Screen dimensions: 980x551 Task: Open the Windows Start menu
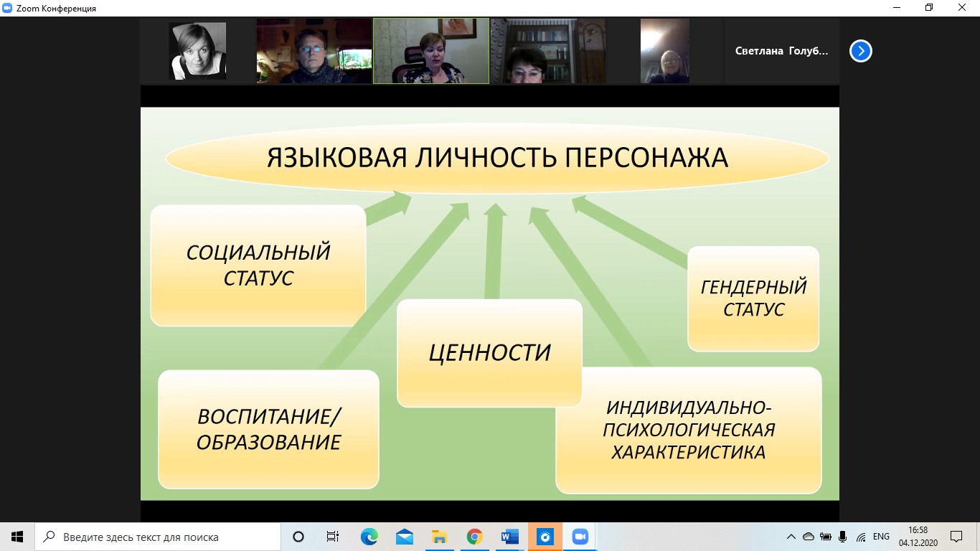pyautogui.click(x=17, y=537)
